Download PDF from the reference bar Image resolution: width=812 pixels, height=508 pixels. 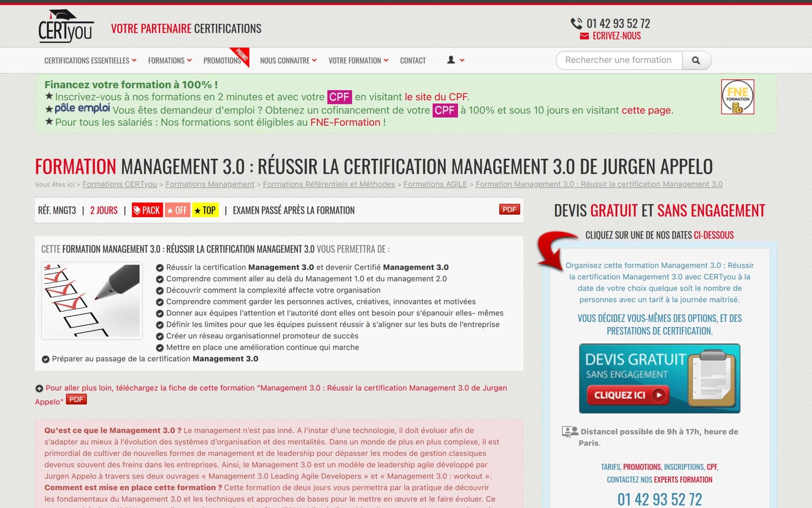point(509,210)
